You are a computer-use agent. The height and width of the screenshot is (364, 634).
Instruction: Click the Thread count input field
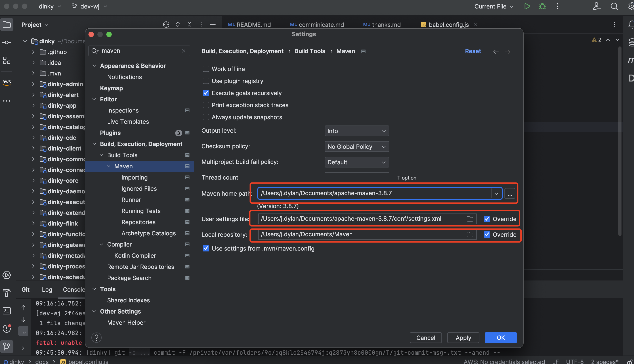coord(356,178)
